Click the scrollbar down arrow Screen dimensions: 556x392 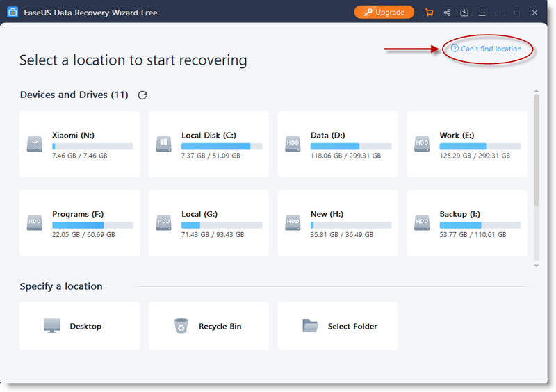(x=536, y=266)
